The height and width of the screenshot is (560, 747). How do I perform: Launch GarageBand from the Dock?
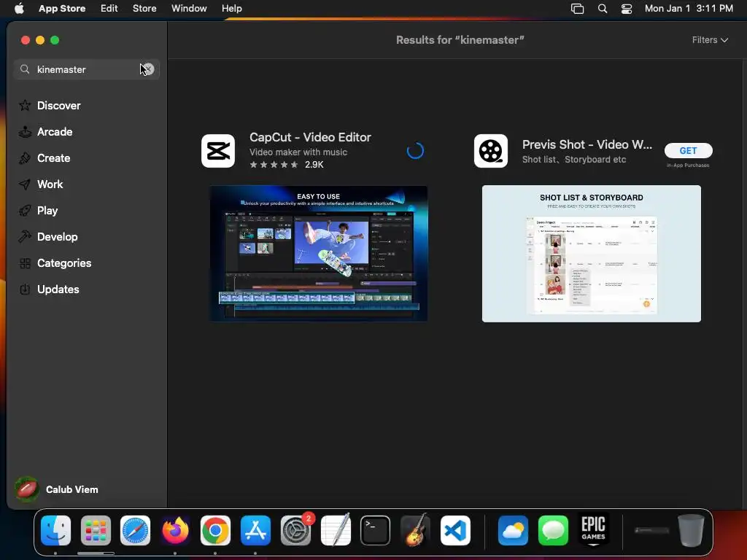[x=415, y=531]
